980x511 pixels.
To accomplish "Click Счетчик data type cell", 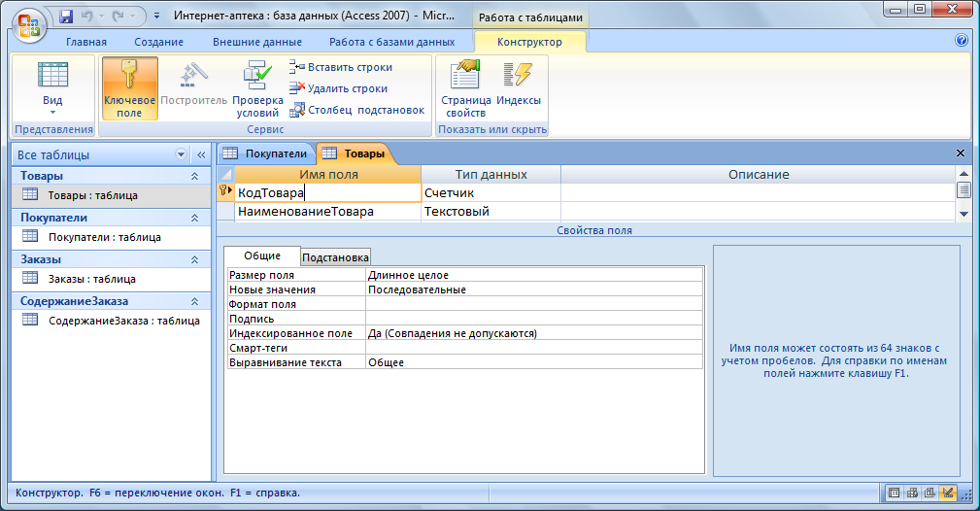I will tap(490, 192).
